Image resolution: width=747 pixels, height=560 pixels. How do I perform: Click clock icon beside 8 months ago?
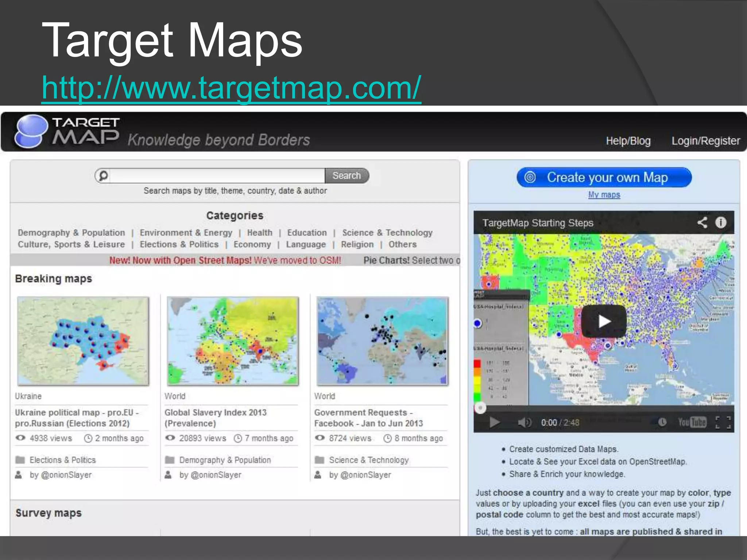[x=387, y=438]
